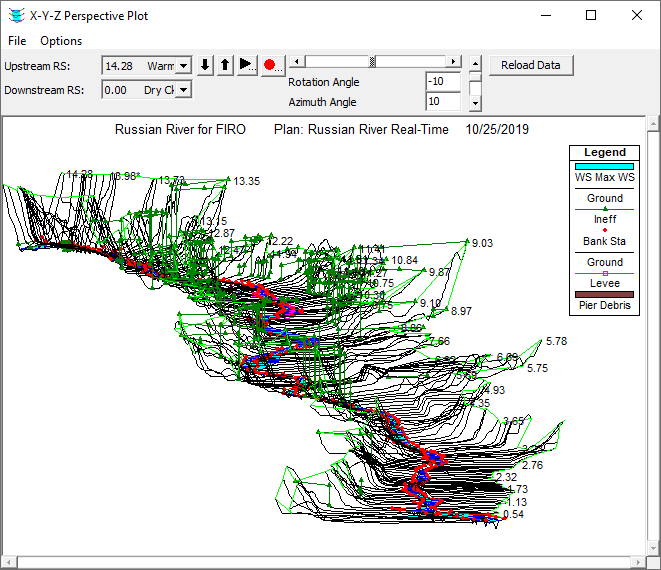Open the Upstream RS dropdown
The image size is (661, 570).
[183, 66]
